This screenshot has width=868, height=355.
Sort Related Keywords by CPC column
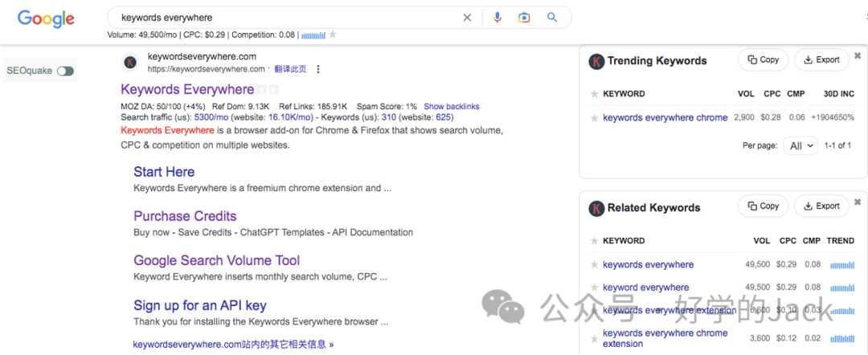coord(787,240)
